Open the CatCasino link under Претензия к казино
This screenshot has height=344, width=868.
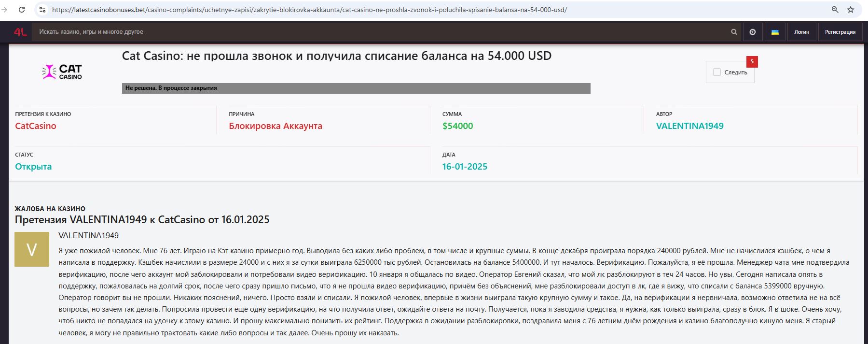(36, 126)
